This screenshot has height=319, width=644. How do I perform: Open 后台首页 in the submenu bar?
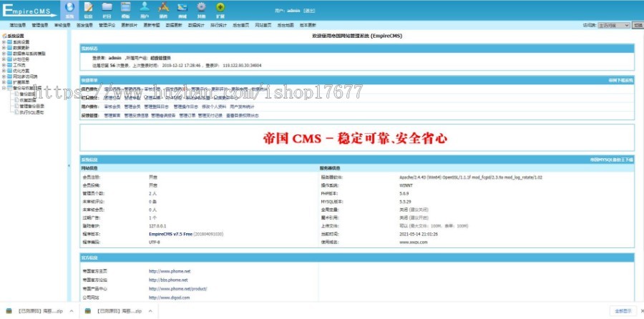pyautogui.click(x=240, y=25)
